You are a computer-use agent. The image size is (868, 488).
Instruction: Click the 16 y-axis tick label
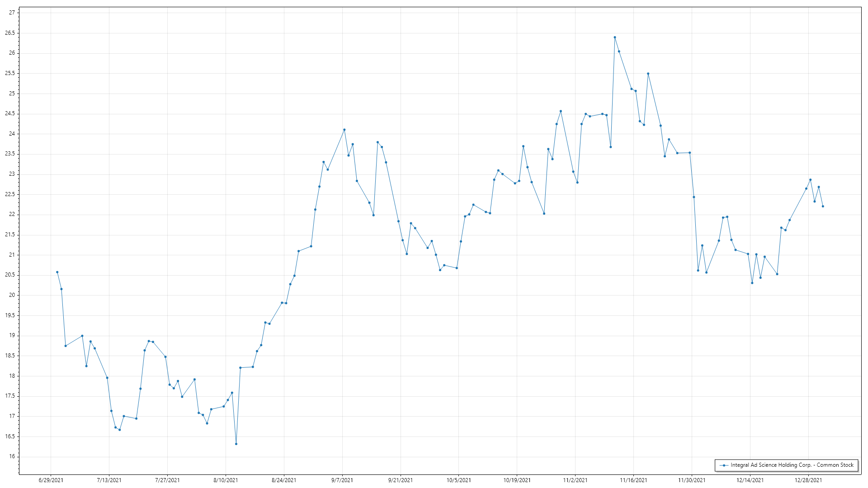[12, 456]
